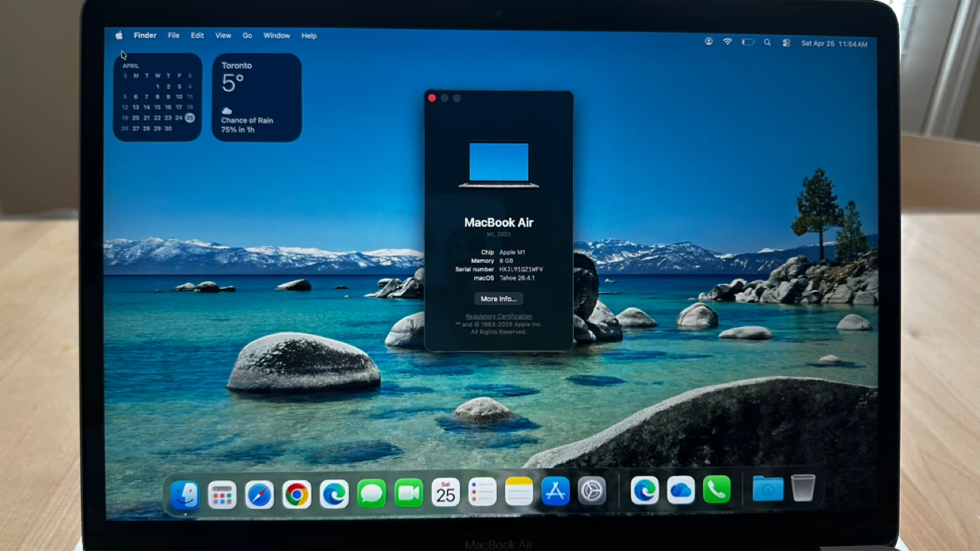Screen dimensions: 980x551
Task: Open the Edge icon right of the dock divider
Action: point(644,490)
